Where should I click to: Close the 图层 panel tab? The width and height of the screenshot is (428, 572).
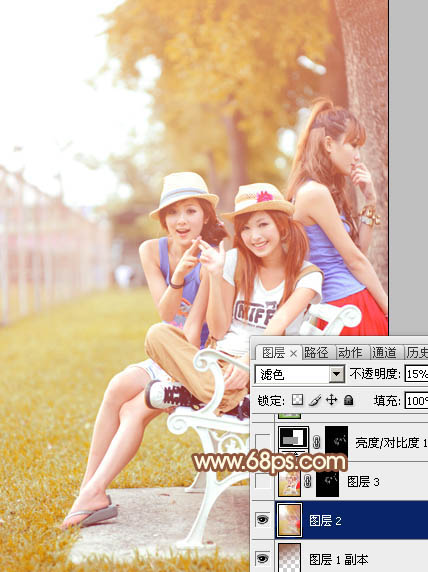pyautogui.click(x=293, y=353)
